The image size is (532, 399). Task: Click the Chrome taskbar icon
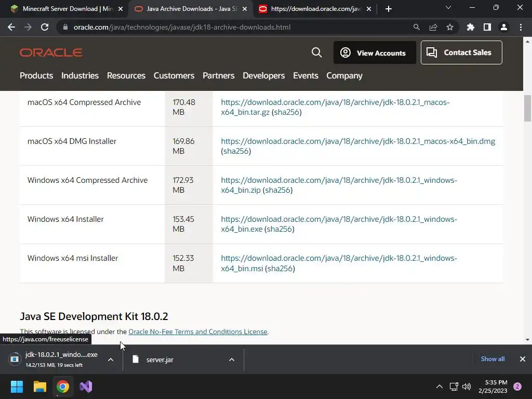click(x=63, y=387)
